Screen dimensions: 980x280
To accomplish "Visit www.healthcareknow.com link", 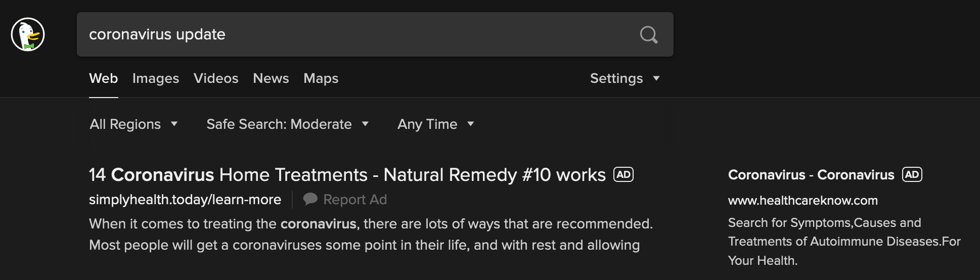I will click(x=803, y=201).
